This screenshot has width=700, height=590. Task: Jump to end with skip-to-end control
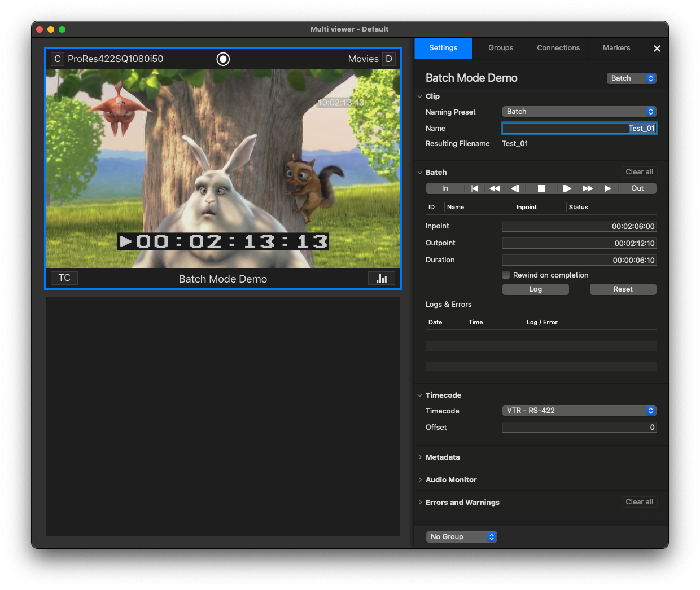click(608, 188)
